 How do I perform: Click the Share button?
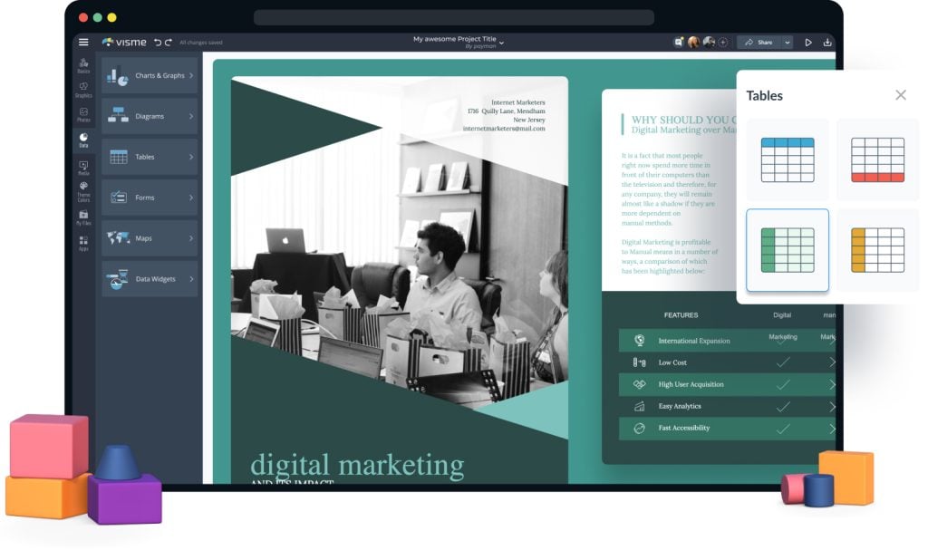coord(759,42)
